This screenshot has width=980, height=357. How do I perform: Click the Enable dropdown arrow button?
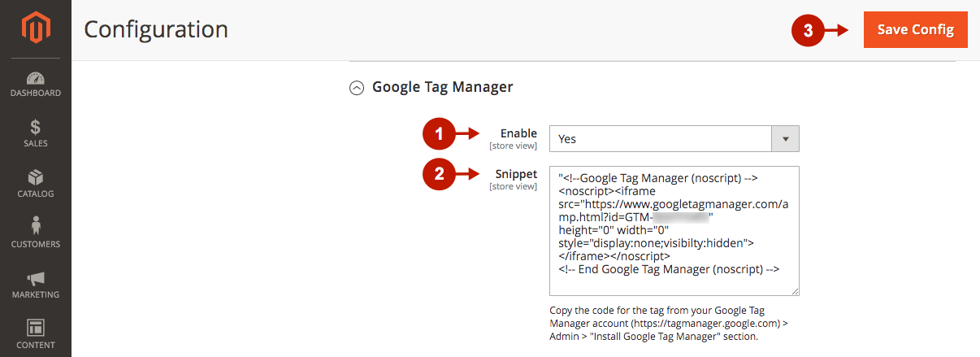(x=785, y=139)
